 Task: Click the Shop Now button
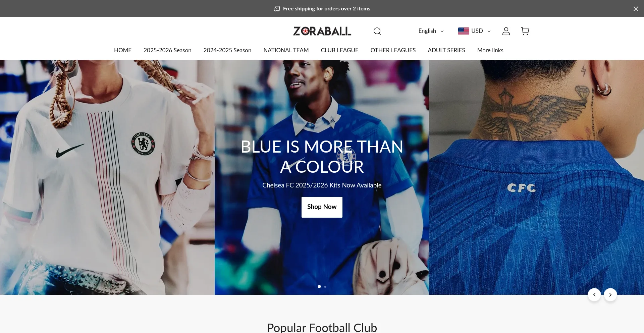pos(322,207)
